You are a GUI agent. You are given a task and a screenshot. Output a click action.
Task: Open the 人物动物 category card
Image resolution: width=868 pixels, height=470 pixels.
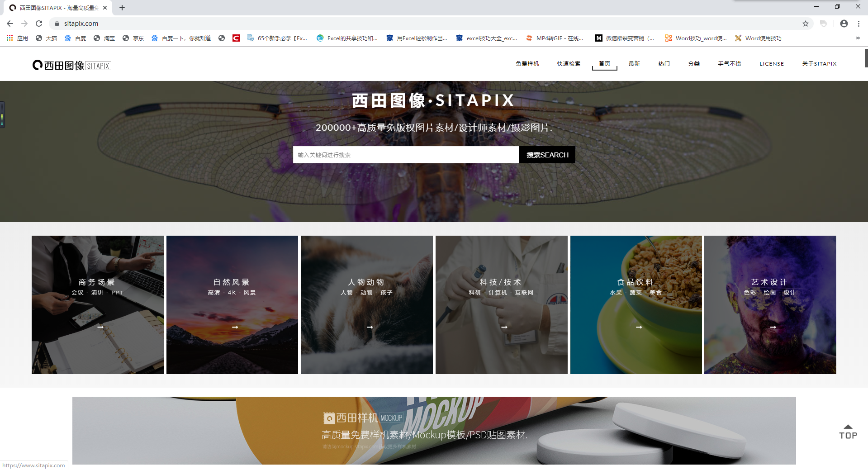(x=367, y=305)
